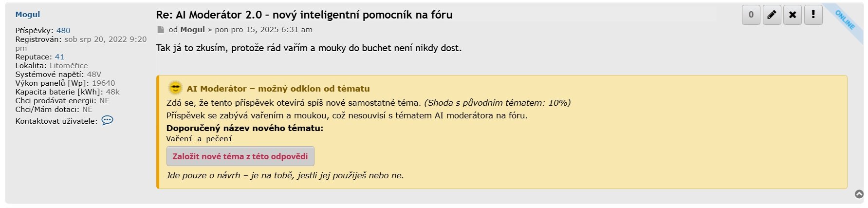Screen dimensions: 868x208
Task: Open the Mogul profile from the left sidebar
Action: click(x=28, y=15)
